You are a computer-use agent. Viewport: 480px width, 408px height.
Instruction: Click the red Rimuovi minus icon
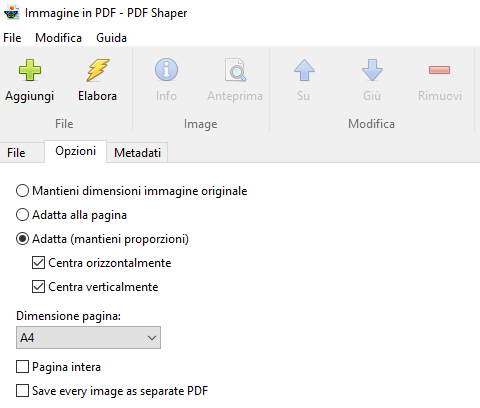click(439, 70)
